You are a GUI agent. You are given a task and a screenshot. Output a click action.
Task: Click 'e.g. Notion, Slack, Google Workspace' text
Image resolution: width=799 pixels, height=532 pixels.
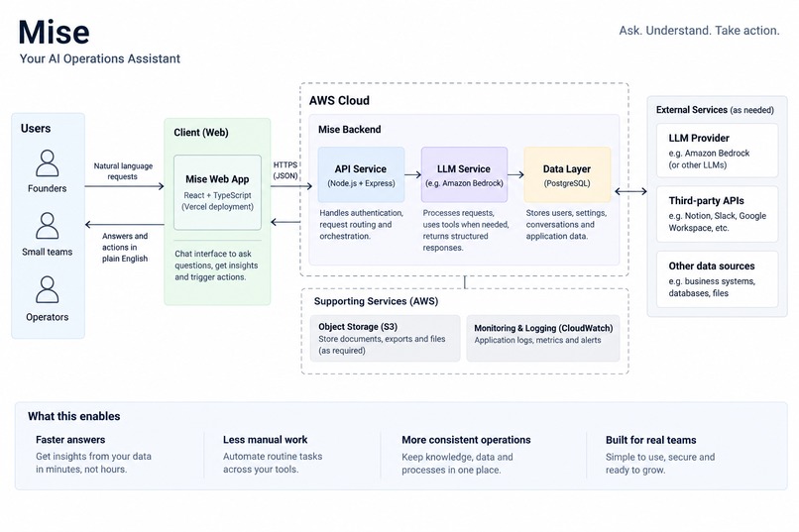[x=718, y=222]
